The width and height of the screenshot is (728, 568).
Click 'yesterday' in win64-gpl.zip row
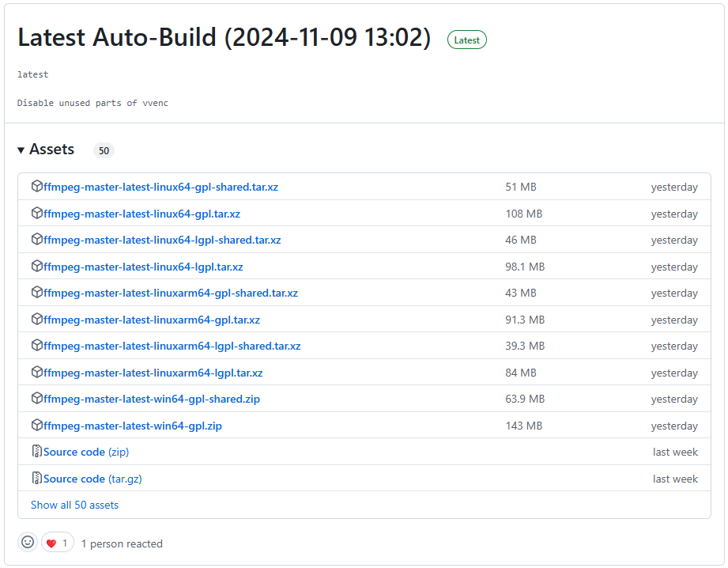click(x=674, y=426)
